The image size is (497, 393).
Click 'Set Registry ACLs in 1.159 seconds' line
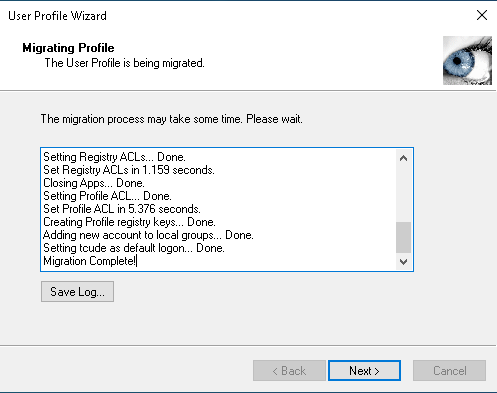pos(129,170)
